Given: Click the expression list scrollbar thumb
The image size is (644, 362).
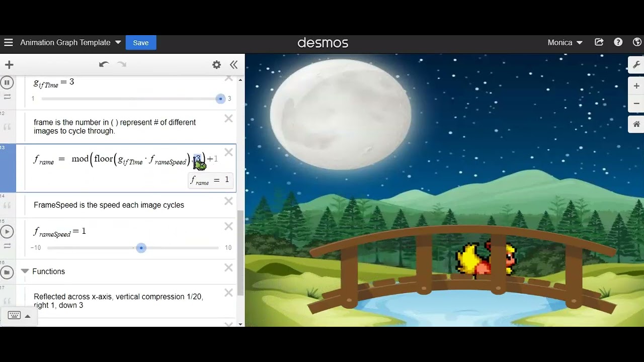Looking at the screenshot, I should [240, 253].
